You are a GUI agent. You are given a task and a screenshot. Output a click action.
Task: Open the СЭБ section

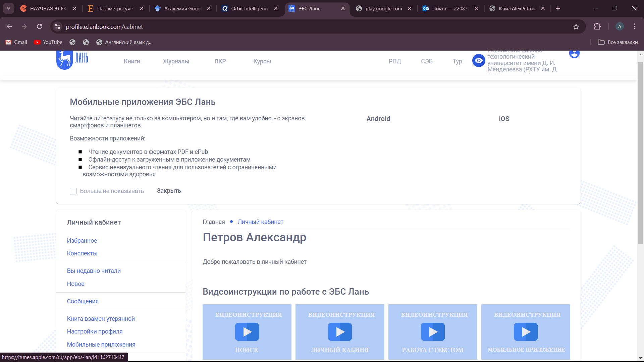427,61
